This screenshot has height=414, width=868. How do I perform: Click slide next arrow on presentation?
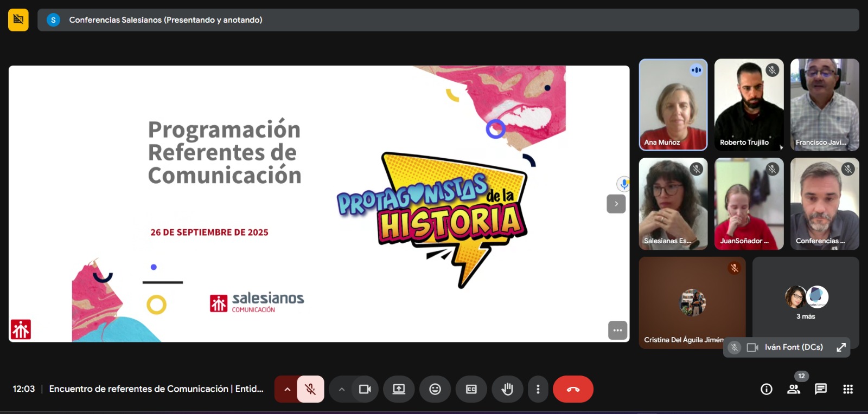(x=616, y=204)
